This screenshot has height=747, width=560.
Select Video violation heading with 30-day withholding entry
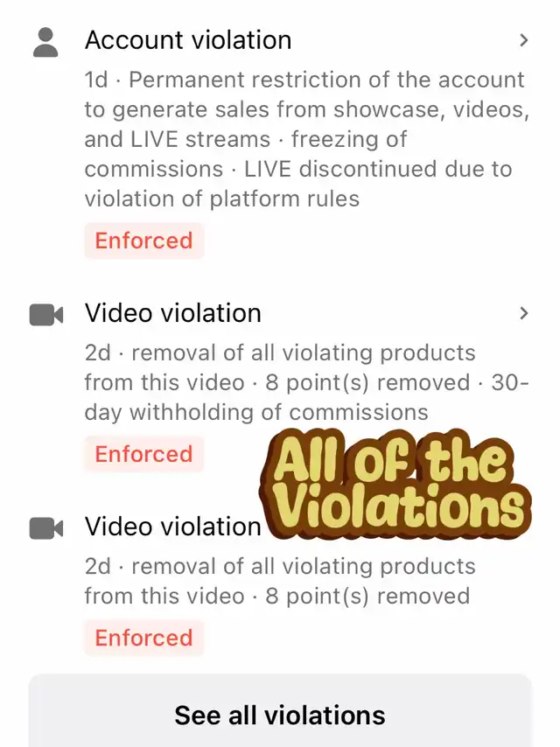tap(173, 313)
